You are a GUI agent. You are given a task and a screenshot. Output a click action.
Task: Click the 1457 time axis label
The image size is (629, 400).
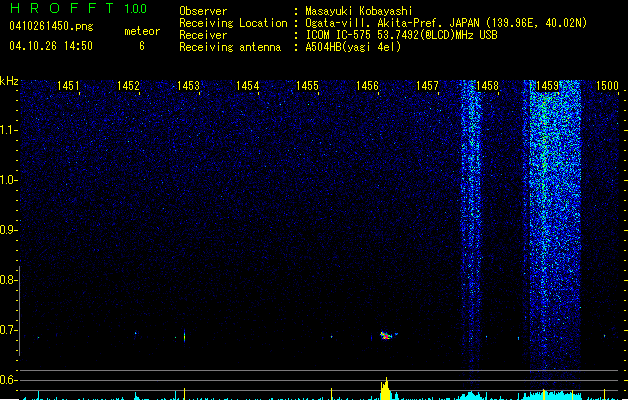(427, 86)
